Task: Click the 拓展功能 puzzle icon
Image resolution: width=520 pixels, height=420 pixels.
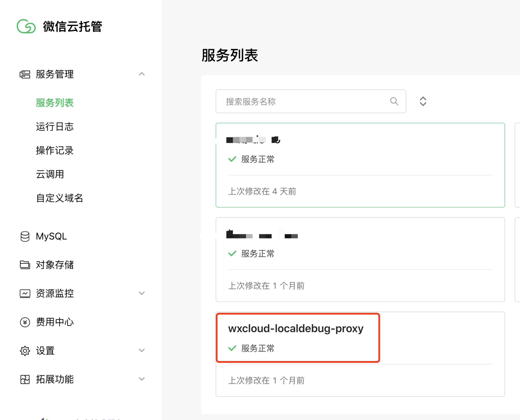Action: (25, 379)
